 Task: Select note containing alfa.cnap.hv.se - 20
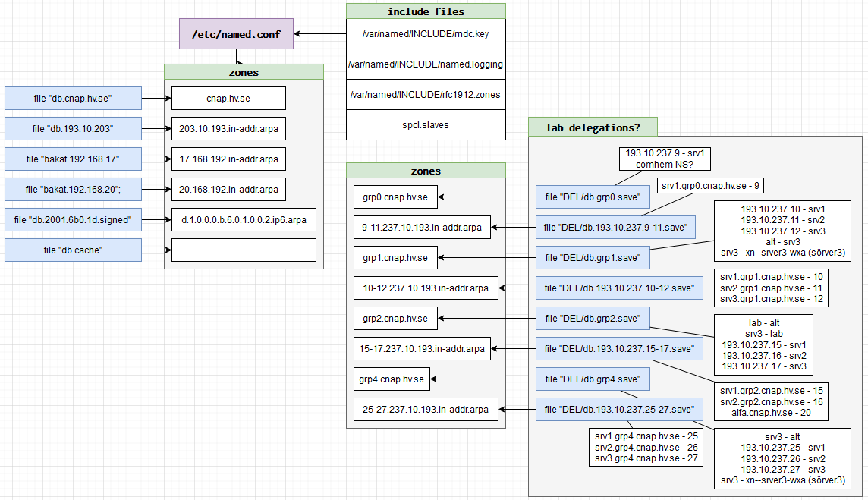point(771,402)
